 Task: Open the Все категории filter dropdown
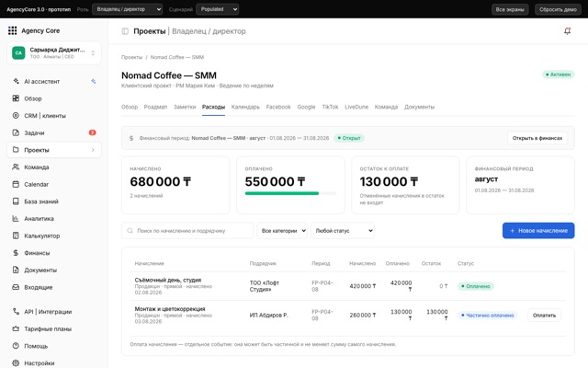tap(282, 231)
